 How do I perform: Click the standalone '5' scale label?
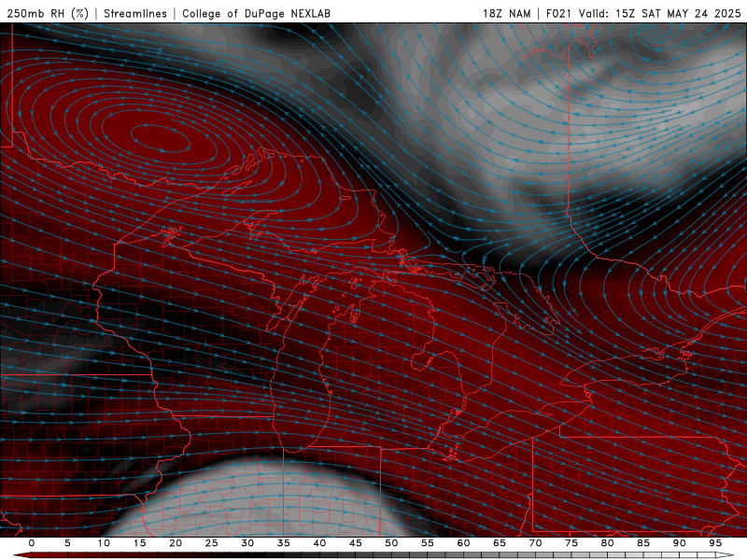pos(67,543)
